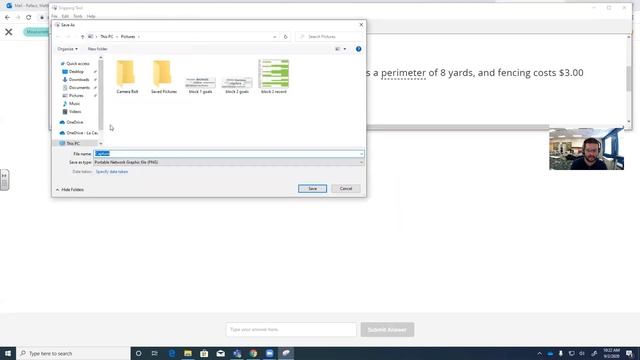Screen dimensions: 640x360
Task: Click Pictures in the address path
Action: tap(128, 37)
